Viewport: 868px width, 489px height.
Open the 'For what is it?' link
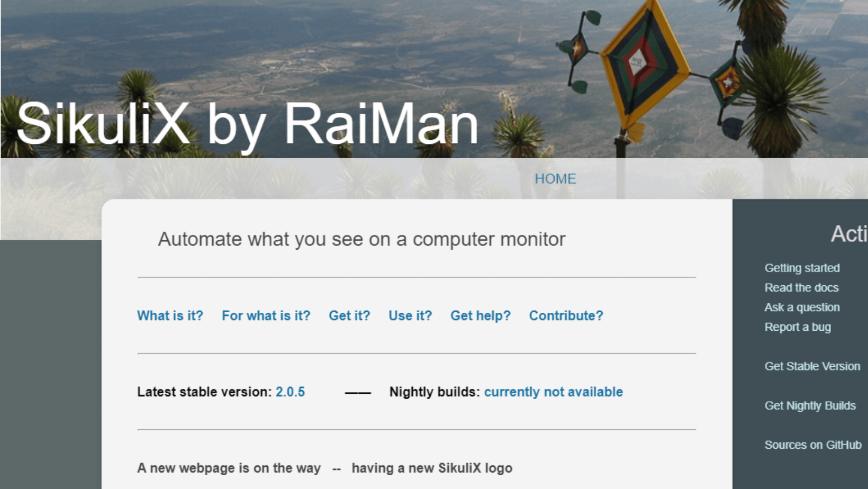coord(266,316)
